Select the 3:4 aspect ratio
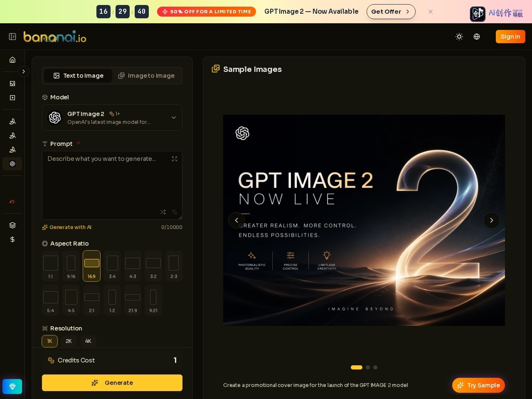The height and width of the screenshot is (399, 532). [112, 266]
